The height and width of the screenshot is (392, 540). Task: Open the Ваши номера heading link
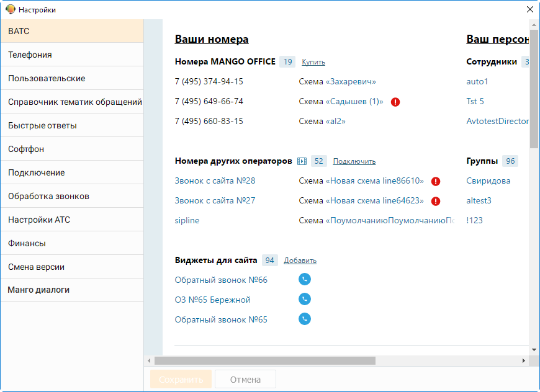pos(212,39)
